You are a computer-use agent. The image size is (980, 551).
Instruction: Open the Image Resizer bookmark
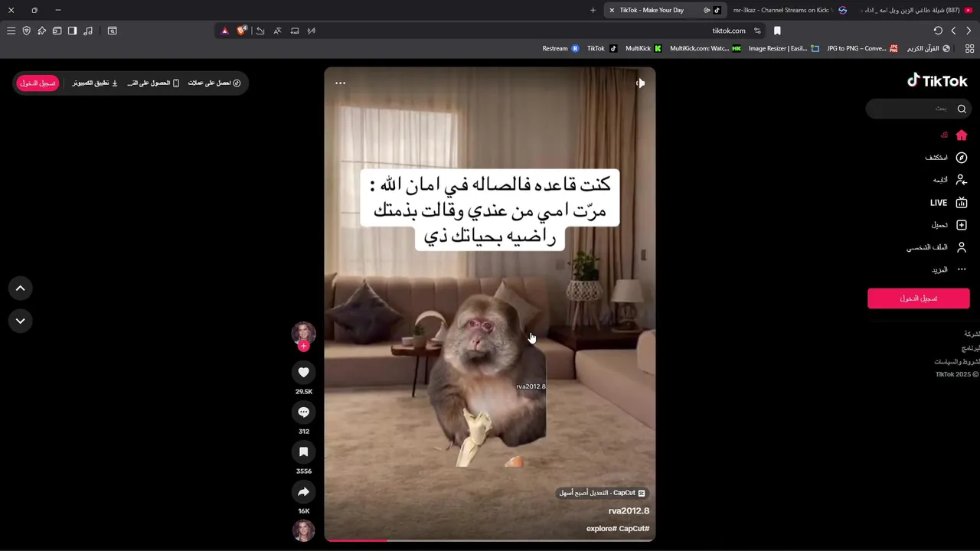(x=784, y=48)
